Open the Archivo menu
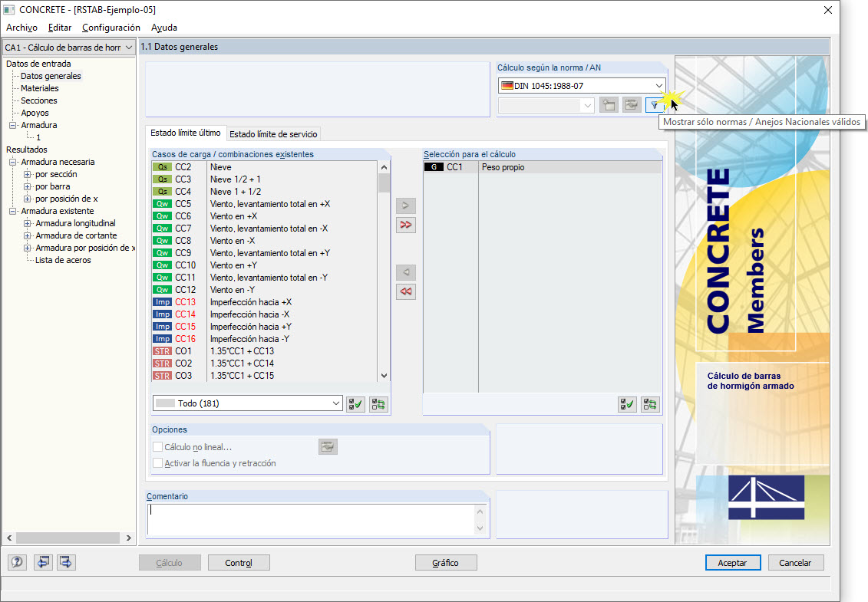868x602 pixels. pyautogui.click(x=21, y=28)
